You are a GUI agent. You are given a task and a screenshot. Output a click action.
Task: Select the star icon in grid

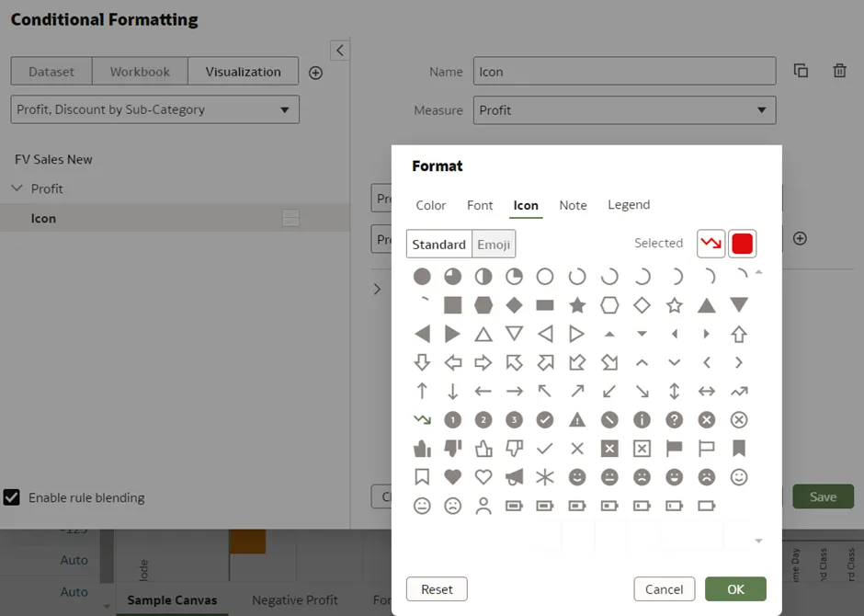tap(577, 305)
